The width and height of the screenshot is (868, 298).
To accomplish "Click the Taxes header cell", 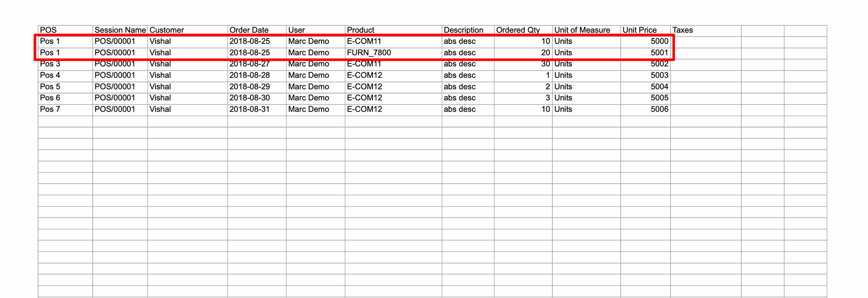I will pyautogui.click(x=706, y=30).
